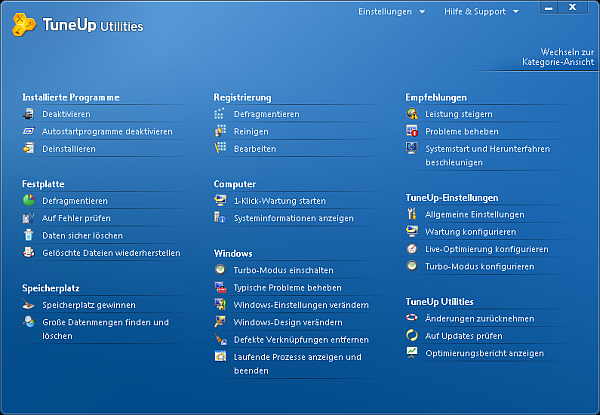Click the Laufende Prozesse anzeigen icon
This screenshot has height=415, width=600.
click(x=220, y=356)
